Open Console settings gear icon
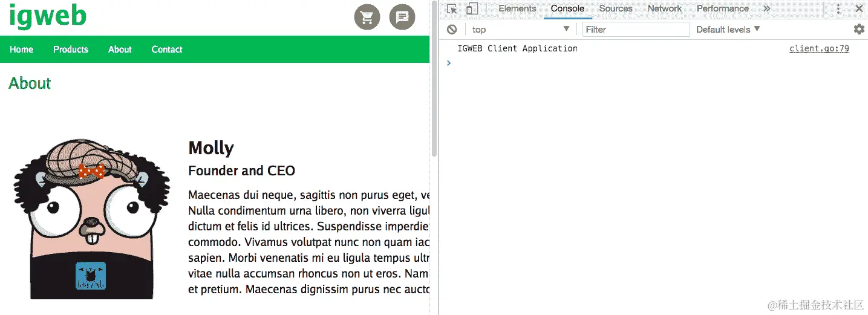Image resolution: width=868 pixels, height=315 pixels. tap(859, 29)
